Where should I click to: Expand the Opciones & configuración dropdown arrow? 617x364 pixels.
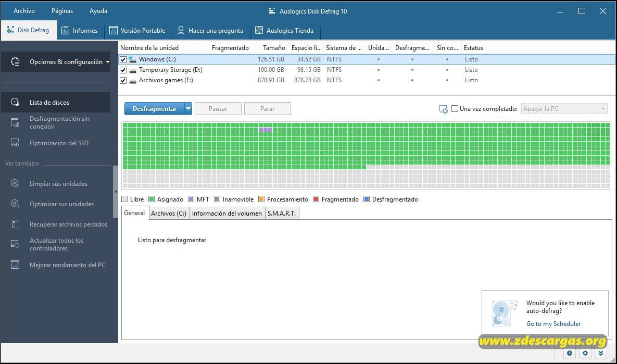107,62
